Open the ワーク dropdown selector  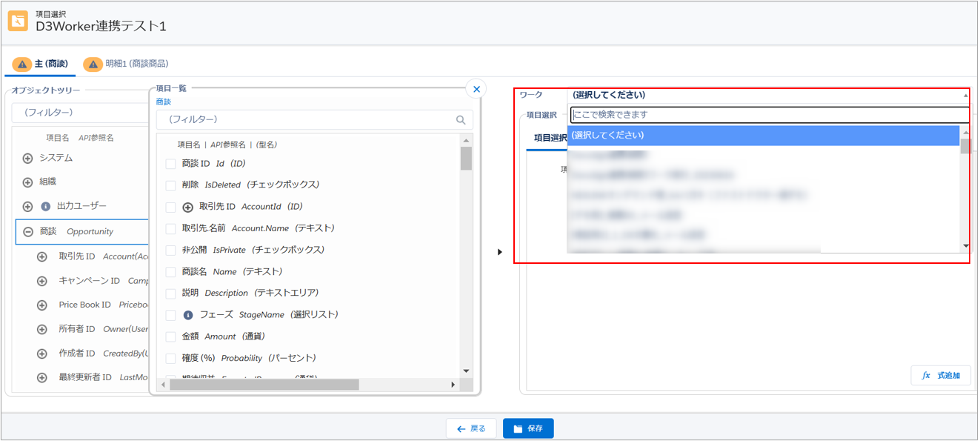point(768,95)
